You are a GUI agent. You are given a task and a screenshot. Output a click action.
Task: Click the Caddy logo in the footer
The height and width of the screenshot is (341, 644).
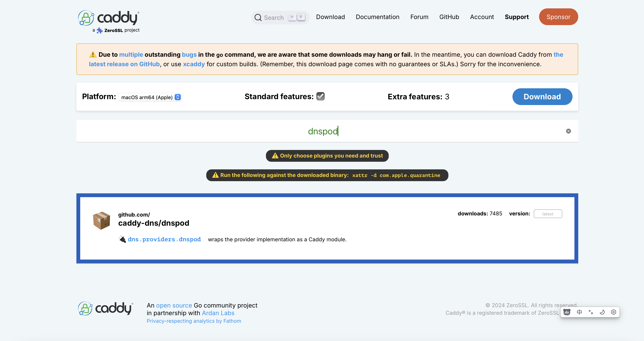[x=105, y=308]
